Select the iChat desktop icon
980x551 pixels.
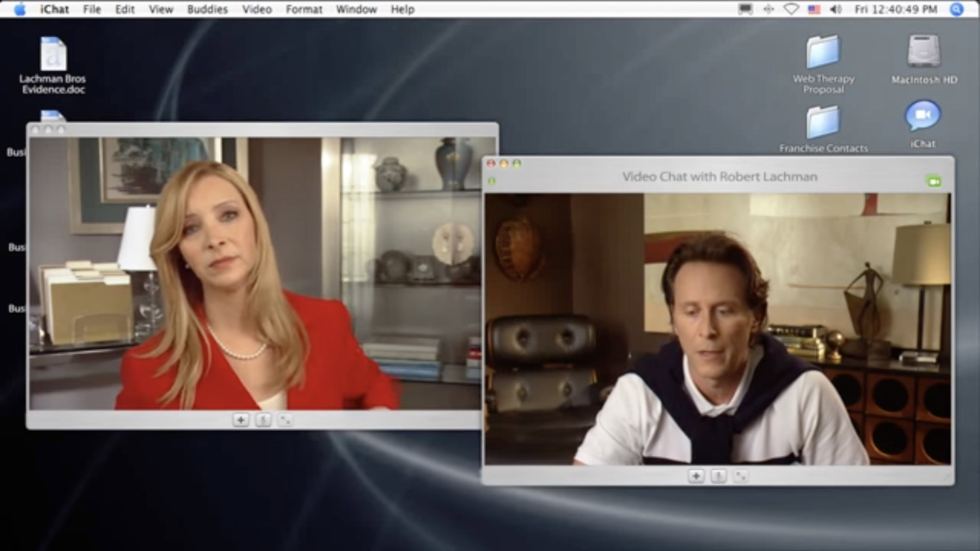[x=923, y=124]
